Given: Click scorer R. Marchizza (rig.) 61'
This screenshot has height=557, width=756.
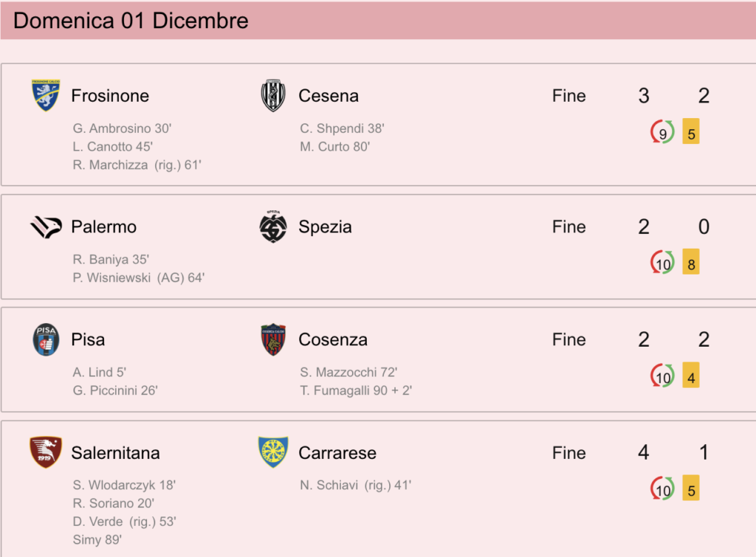Looking at the screenshot, I should pyautogui.click(x=137, y=165).
